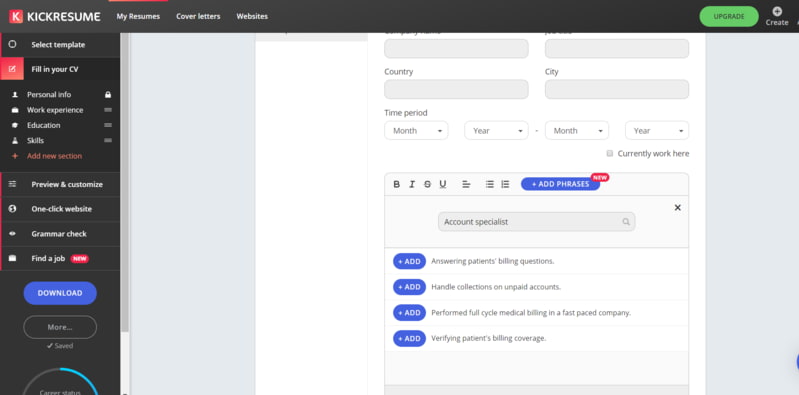Close the phrases search panel
This screenshot has height=395, width=799.
pos(677,207)
